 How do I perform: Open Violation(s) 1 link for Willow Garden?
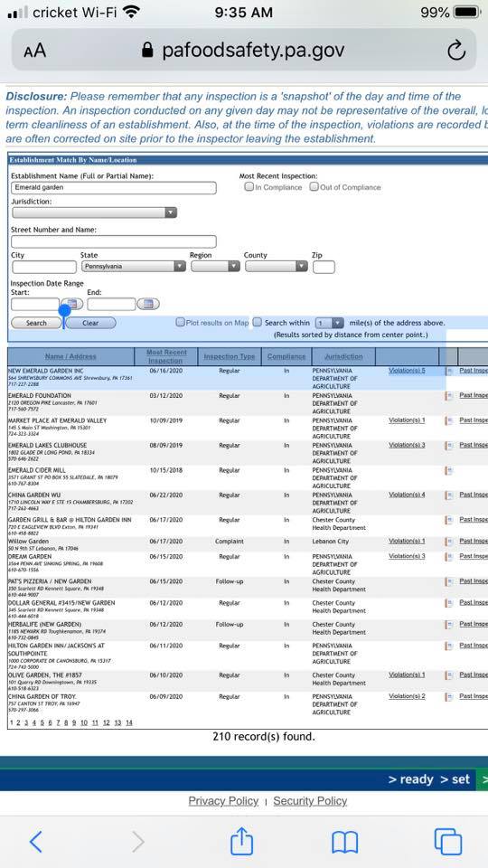(x=407, y=541)
